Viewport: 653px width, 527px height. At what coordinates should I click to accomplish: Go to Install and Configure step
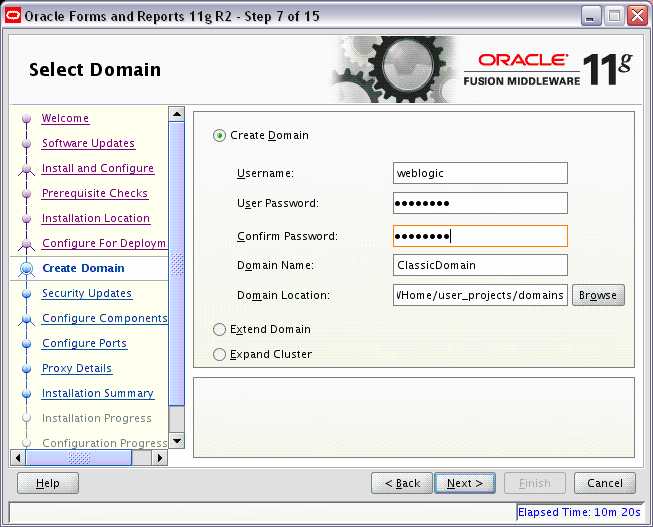pos(98,168)
